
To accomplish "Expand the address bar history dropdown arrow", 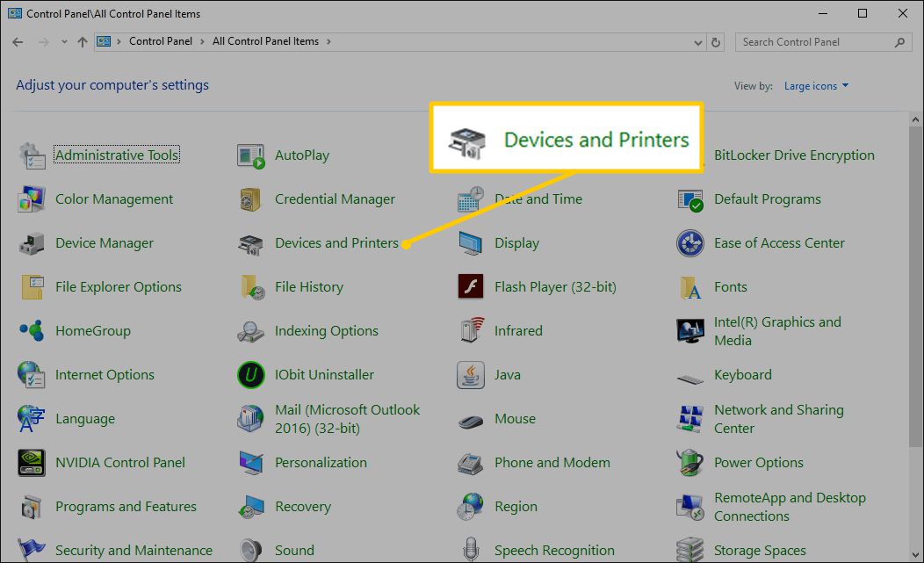I will (697, 42).
